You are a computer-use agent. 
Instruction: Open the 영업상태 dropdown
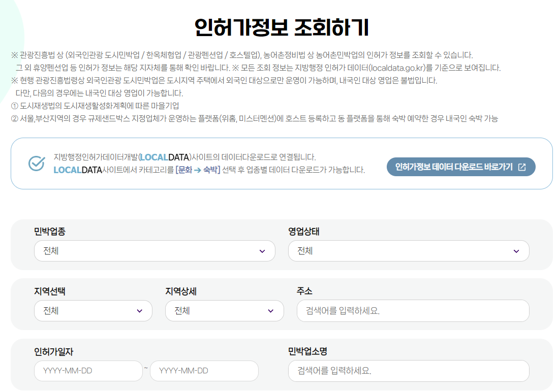409,251
